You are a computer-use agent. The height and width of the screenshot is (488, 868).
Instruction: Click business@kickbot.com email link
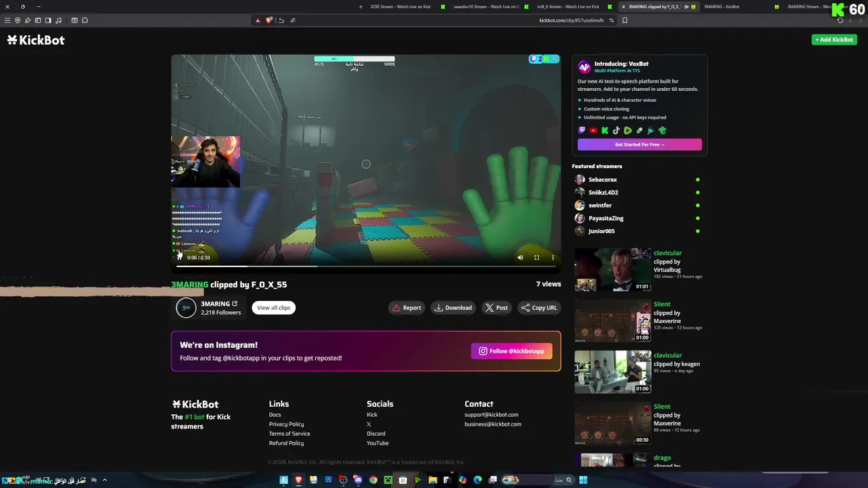click(x=493, y=424)
